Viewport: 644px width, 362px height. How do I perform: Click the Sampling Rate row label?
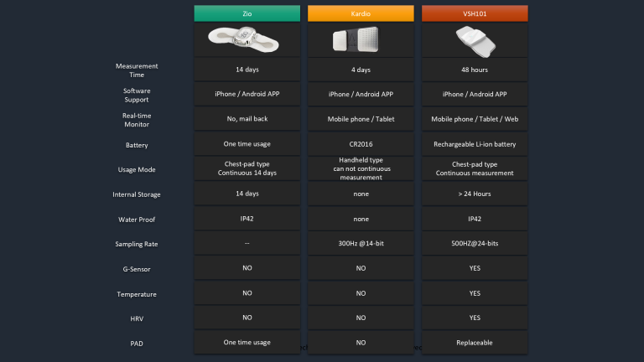(x=136, y=244)
